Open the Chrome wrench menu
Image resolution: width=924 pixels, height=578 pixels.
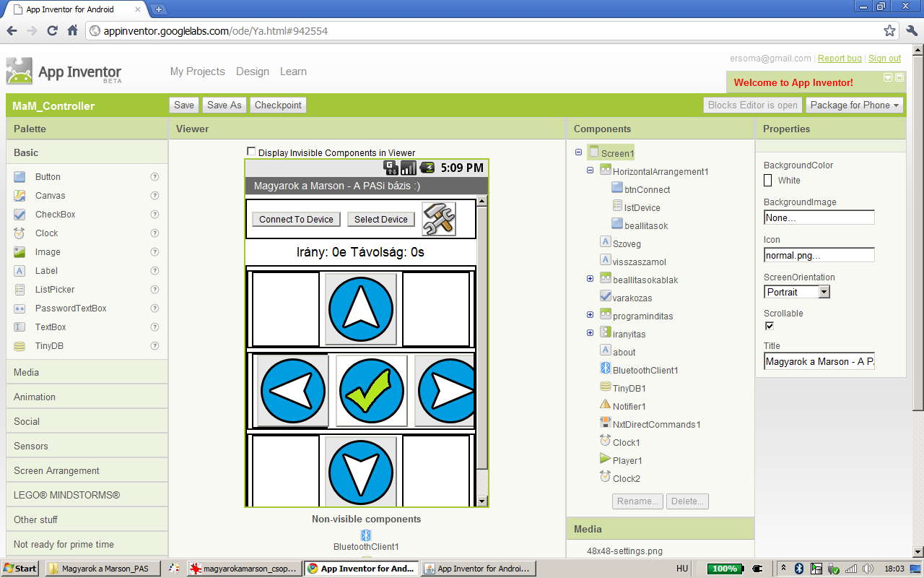(911, 31)
